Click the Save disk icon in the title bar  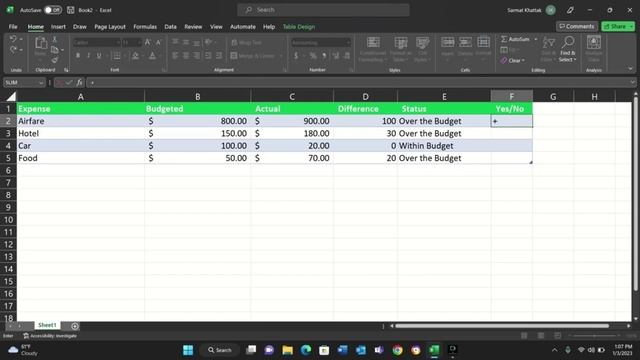(x=71, y=10)
